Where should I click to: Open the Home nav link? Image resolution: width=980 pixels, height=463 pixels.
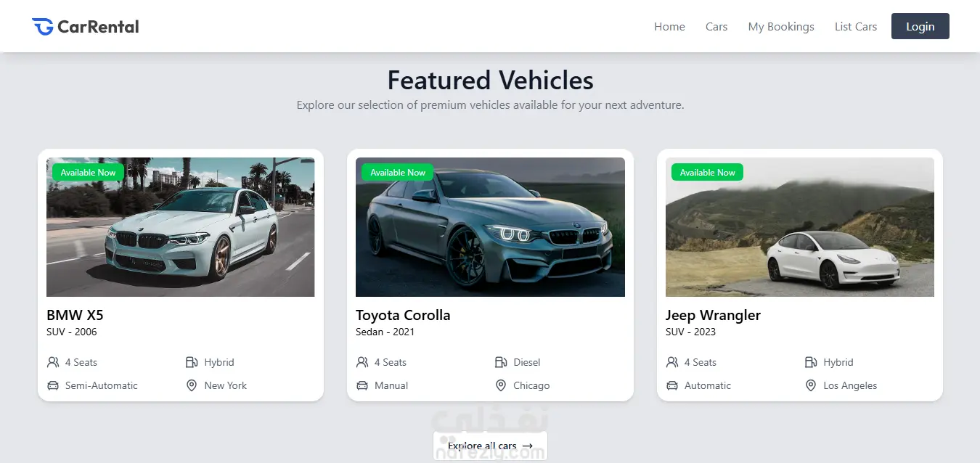669,27
